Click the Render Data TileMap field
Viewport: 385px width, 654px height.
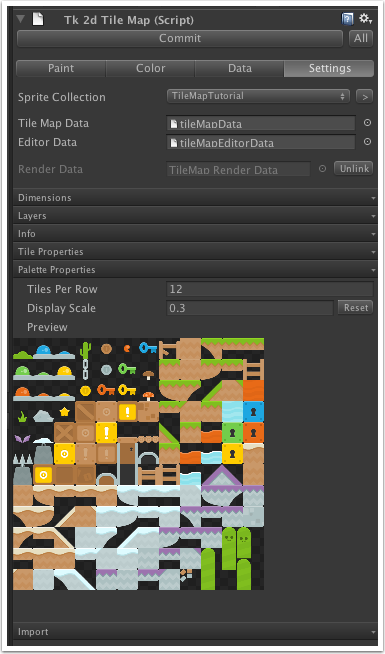(x=239, y=169)
